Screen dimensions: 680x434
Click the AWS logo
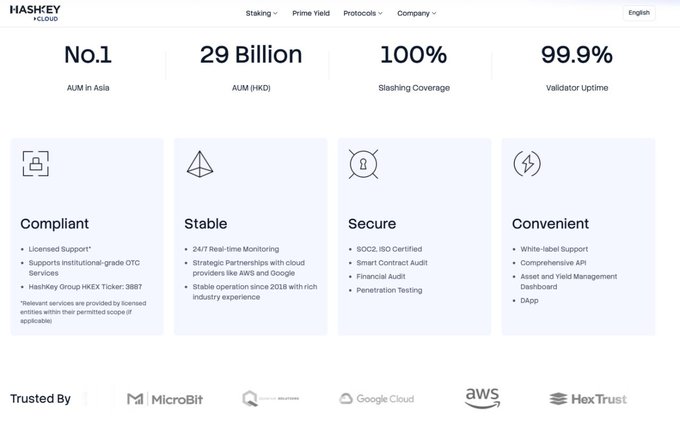click(482, 398)
